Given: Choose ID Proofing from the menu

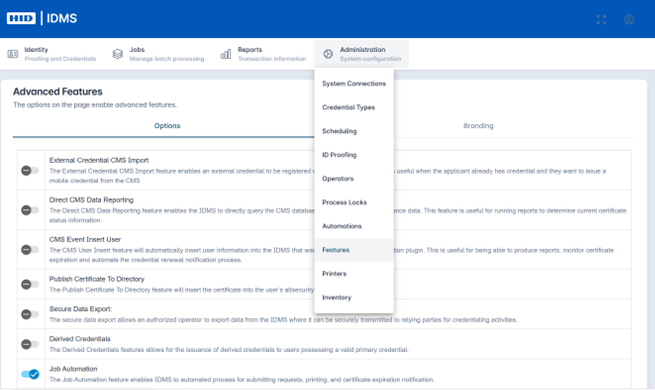Looking at the screenshot, I should tap(354, 155).
